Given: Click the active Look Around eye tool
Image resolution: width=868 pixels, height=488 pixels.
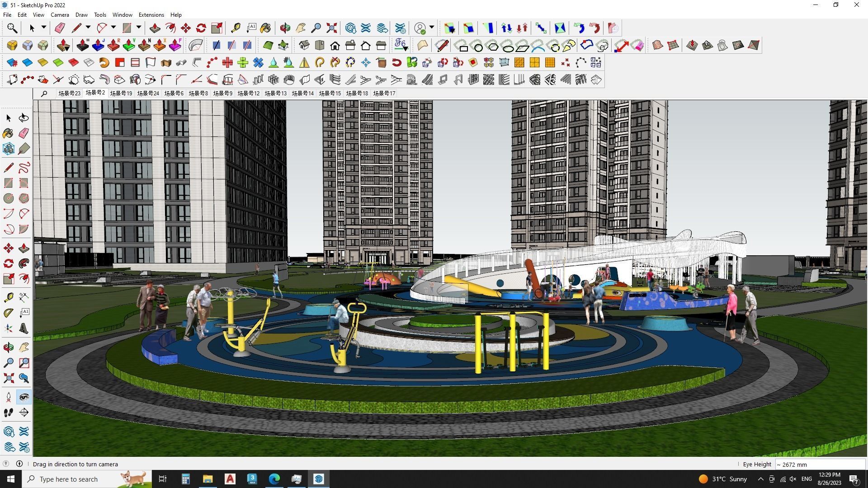Looking at the screenshot, I should click(x=24, y=397).
